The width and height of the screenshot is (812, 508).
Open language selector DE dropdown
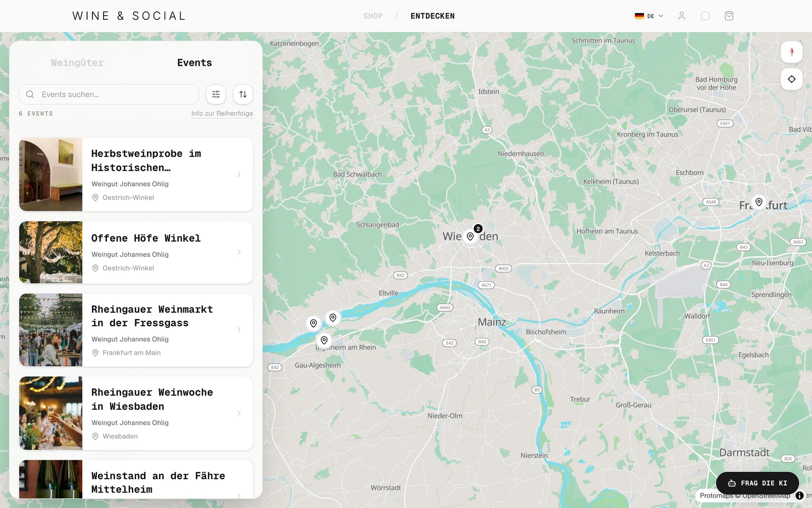[x=649, y=16]
